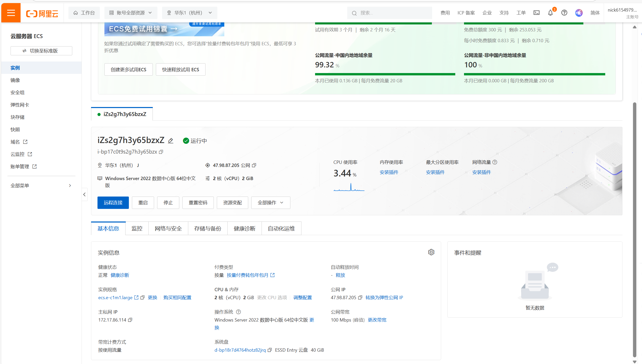This screenshot has height=364, width=642.
Task: Click 创建更多试用ECS button
Action: [128, 69]
